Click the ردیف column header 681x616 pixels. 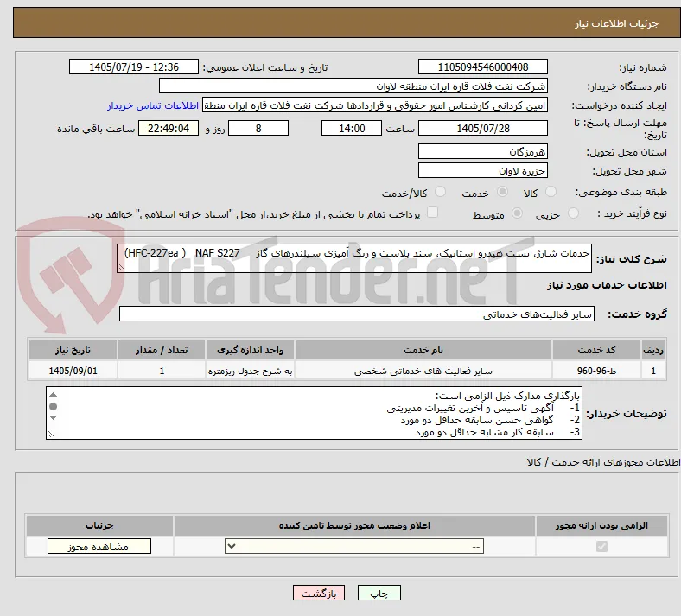click(653, 350)
